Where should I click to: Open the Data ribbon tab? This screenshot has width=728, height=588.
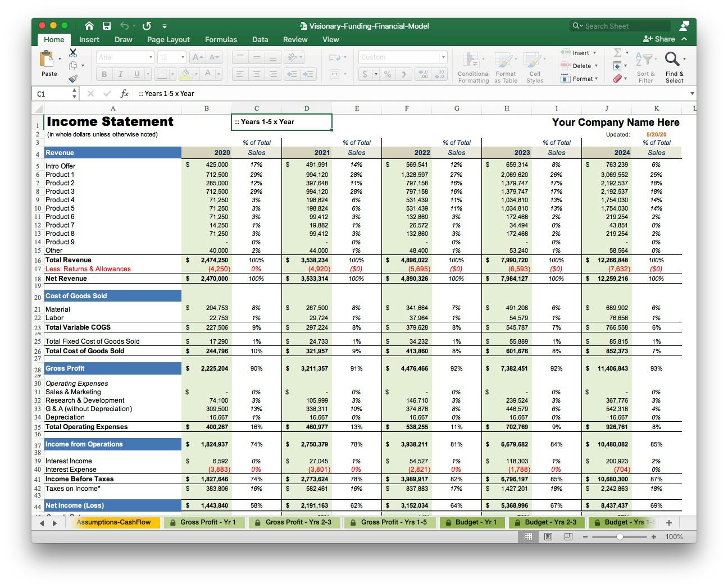click(x=260, y=39)
